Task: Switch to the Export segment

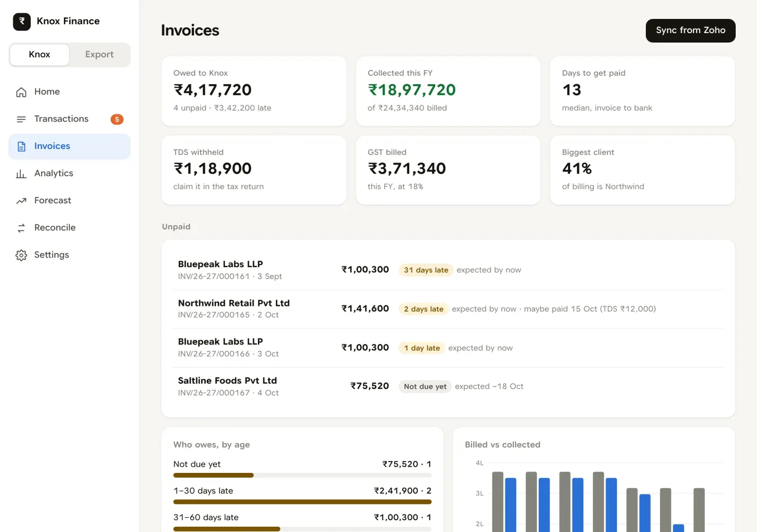Action: click(x=99, y=55)
